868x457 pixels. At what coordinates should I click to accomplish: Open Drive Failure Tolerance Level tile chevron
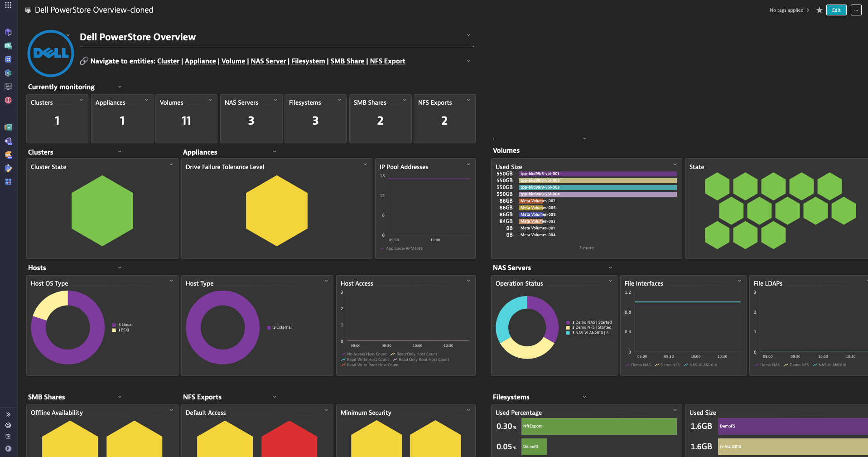pyautogui.click(x=365, y=164)
